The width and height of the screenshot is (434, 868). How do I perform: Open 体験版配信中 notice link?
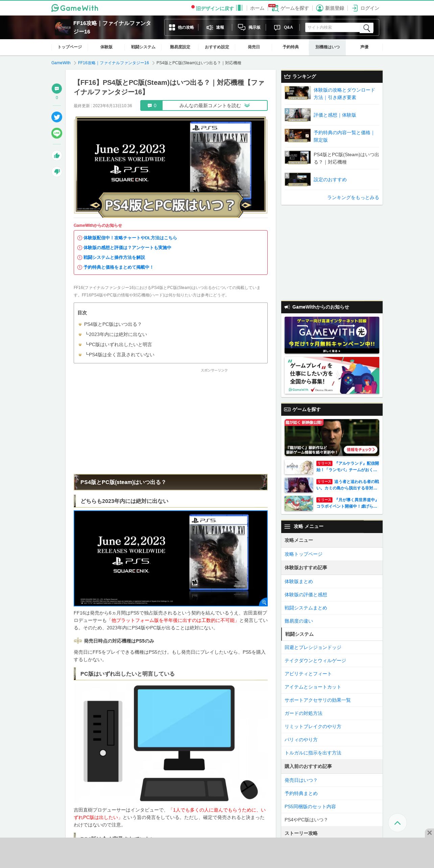coord(130,238)
